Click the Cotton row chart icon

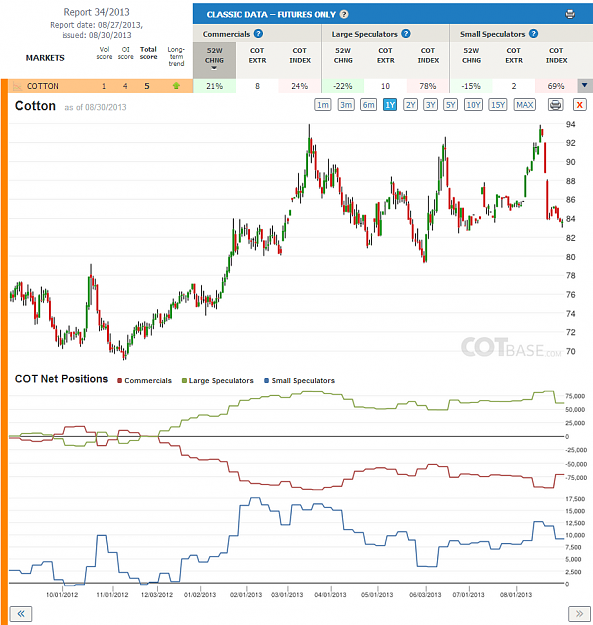pos(17,86)
